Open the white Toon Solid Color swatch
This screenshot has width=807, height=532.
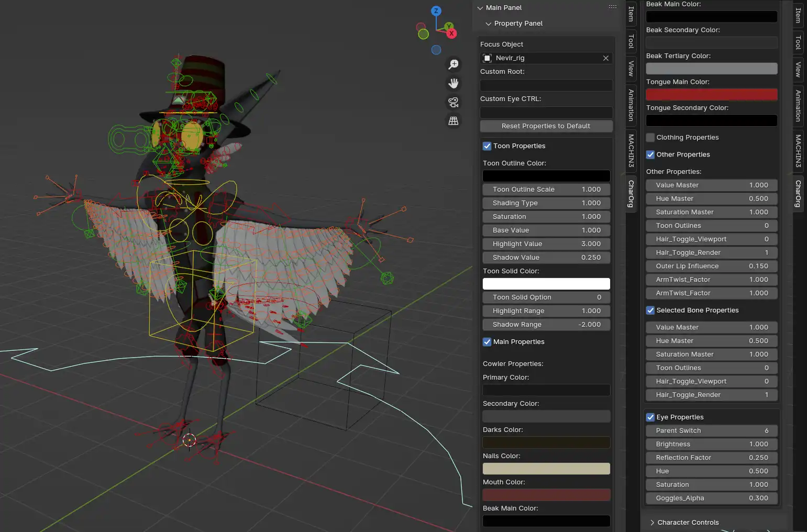546,284
